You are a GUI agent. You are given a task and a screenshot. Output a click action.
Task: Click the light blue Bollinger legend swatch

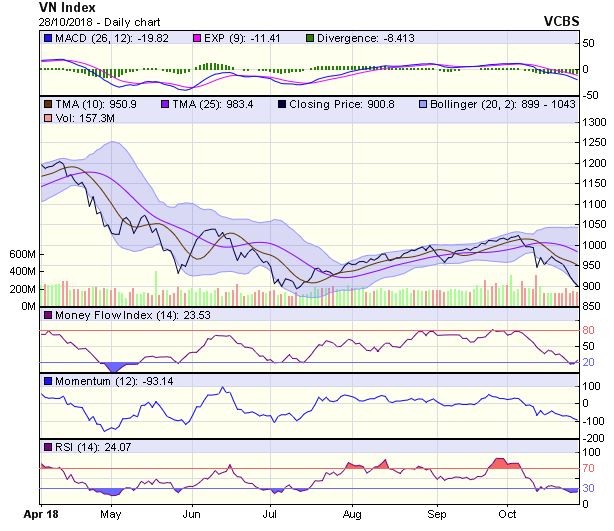pos(425,104)
